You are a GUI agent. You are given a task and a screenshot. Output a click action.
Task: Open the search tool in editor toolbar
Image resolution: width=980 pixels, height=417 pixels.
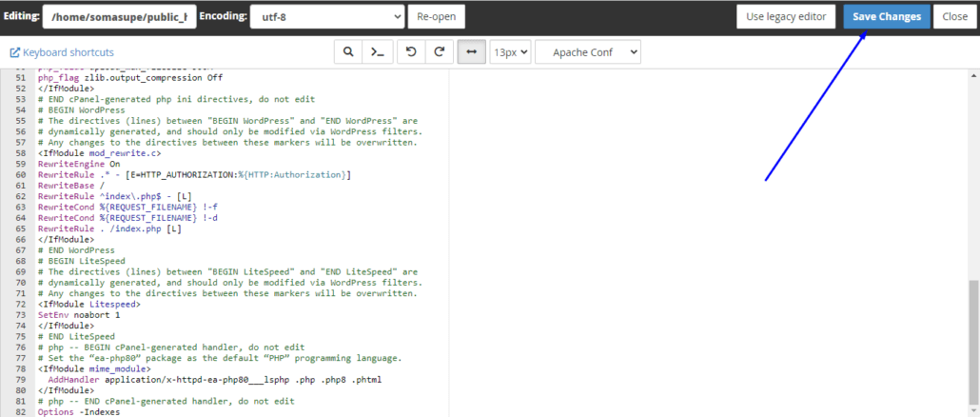(348, 52)
